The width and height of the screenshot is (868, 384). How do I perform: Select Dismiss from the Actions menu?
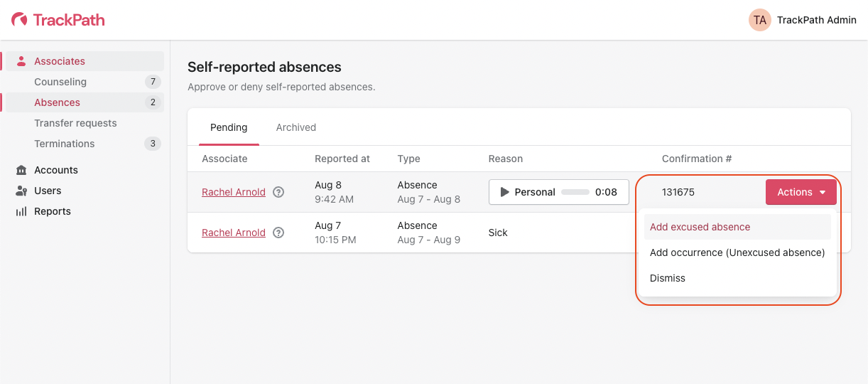pyautogui.click(x=737, y=278)
